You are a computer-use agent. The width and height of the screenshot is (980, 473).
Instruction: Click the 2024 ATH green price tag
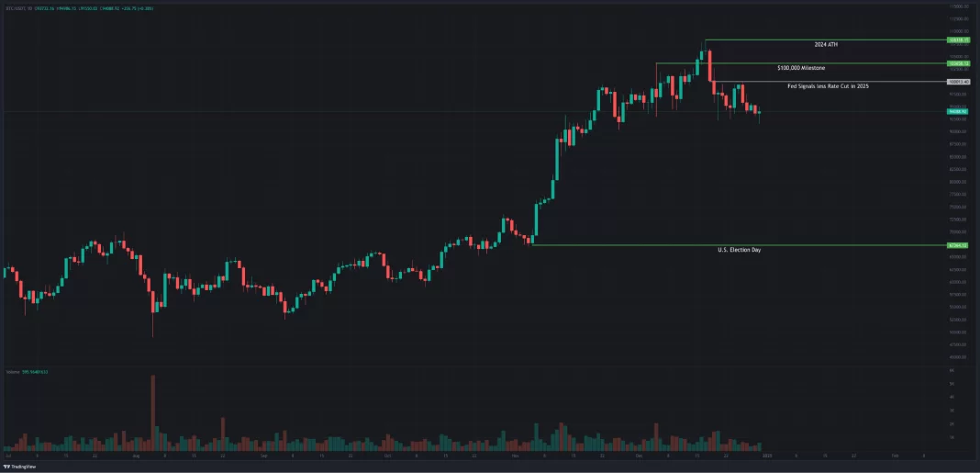[x=960, y=40]
